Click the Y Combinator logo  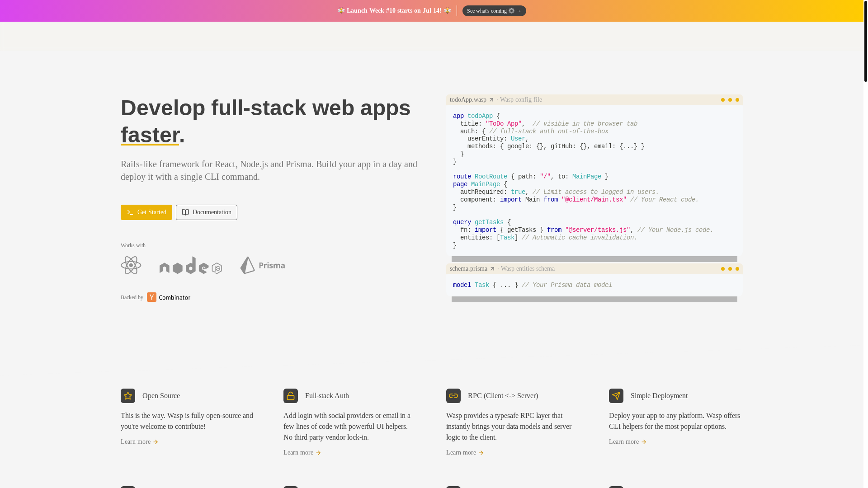click(x=169, y=297)
